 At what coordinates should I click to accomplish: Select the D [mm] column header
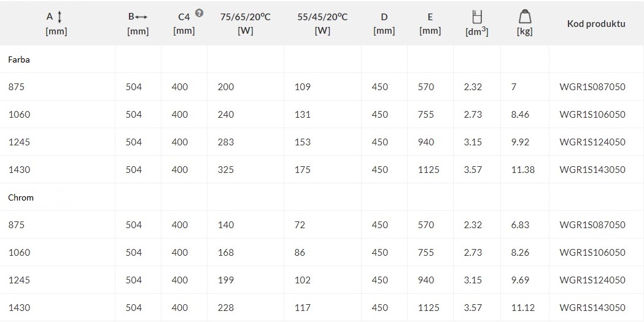(x=384, y=23)
